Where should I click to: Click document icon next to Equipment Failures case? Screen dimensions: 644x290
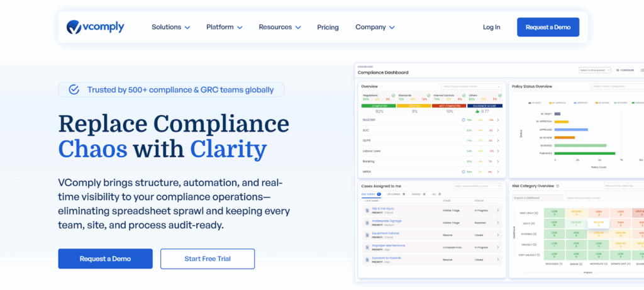[367, 234]
